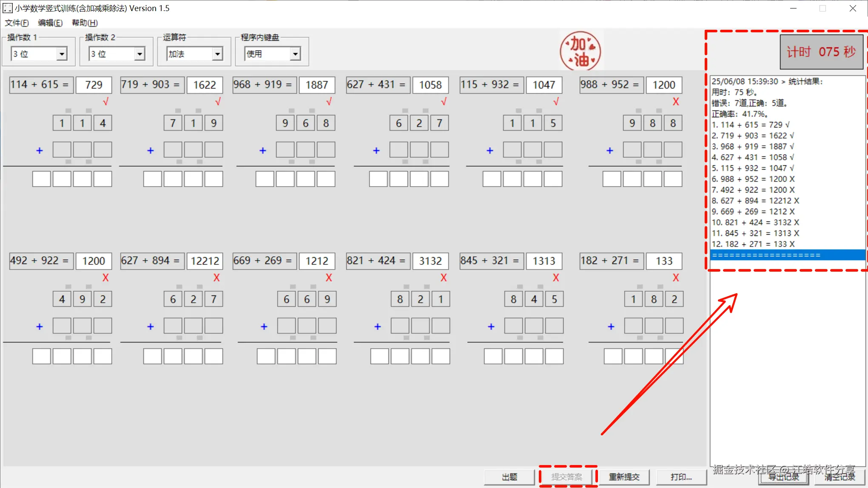Click the blue plus sign in first problem
This screenshot has height=488, width=868.
coord(40,150)
